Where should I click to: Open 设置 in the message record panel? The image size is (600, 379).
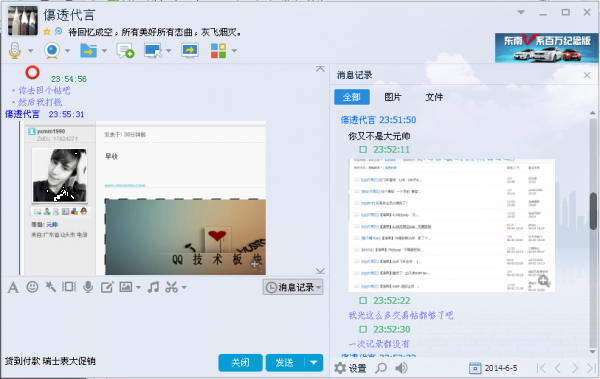coord(350,368)
